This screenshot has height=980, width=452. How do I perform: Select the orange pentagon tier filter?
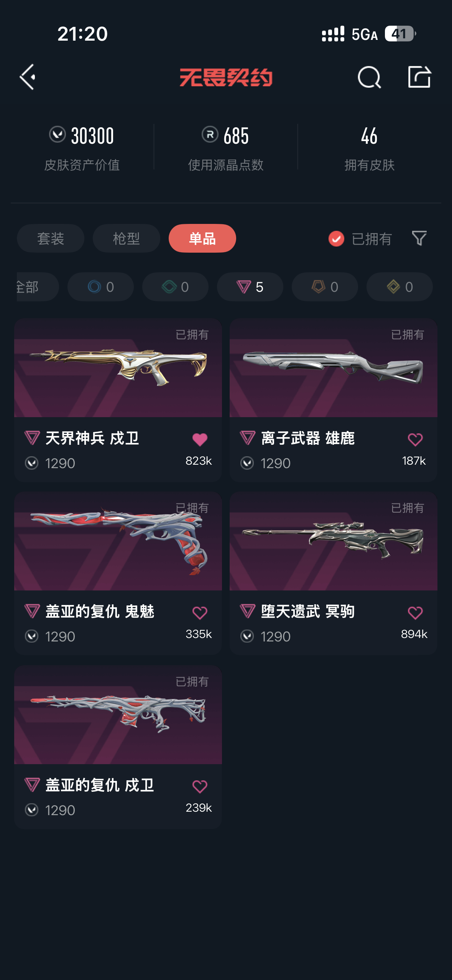tap(325, 287)
